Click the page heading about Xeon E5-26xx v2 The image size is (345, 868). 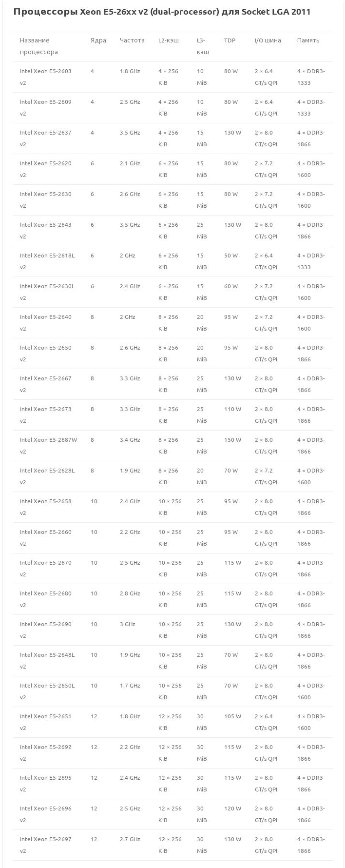coord(162,12)
